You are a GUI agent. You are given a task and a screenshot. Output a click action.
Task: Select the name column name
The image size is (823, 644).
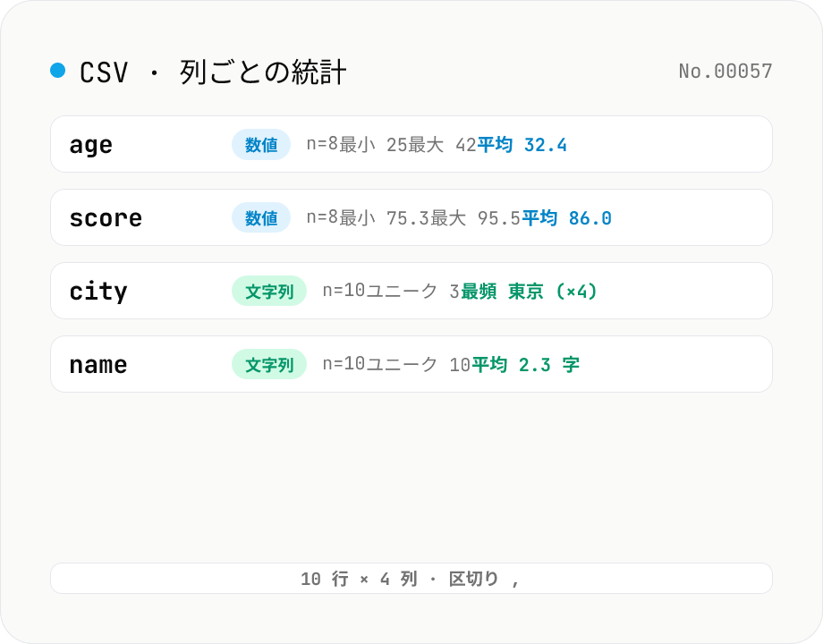point(98,365)
